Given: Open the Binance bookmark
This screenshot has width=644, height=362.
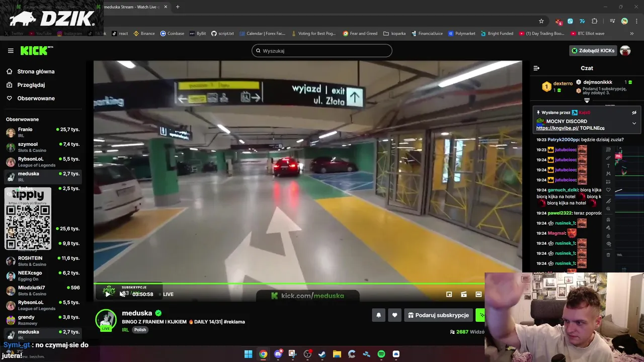Looking at the screenshot, I should (x=144, y=34).
